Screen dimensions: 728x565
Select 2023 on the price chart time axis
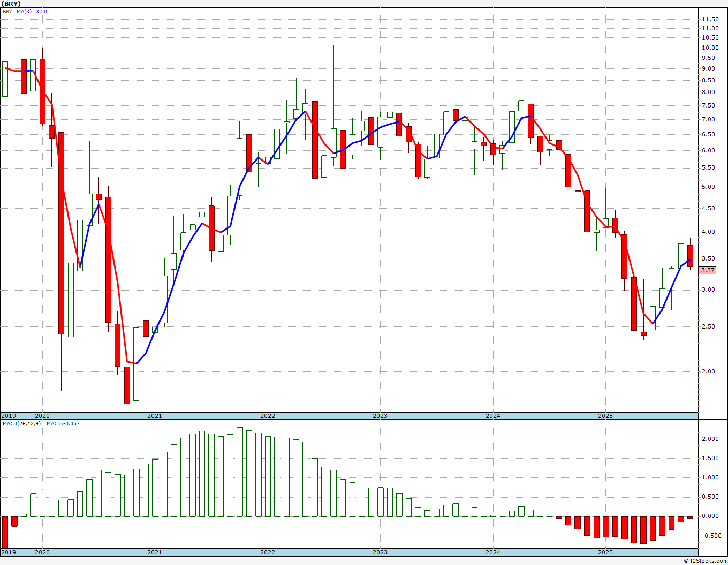pos(380,416)
